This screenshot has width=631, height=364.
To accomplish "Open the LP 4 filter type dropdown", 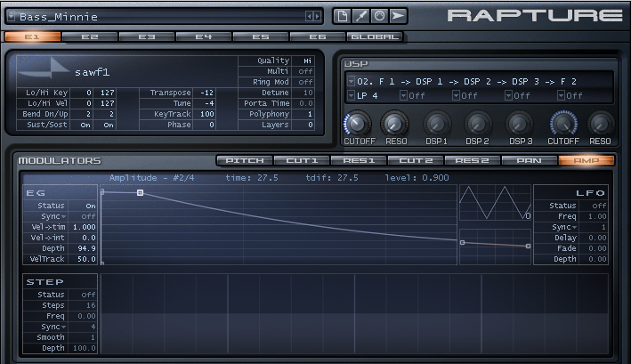I will pyautogui.click(x=351, y=96).
